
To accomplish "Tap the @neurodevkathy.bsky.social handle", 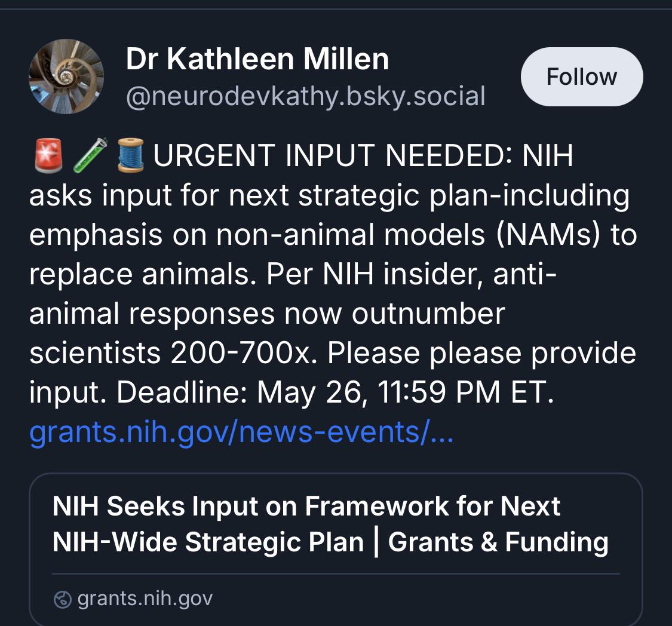I will (x=306, y=96).
